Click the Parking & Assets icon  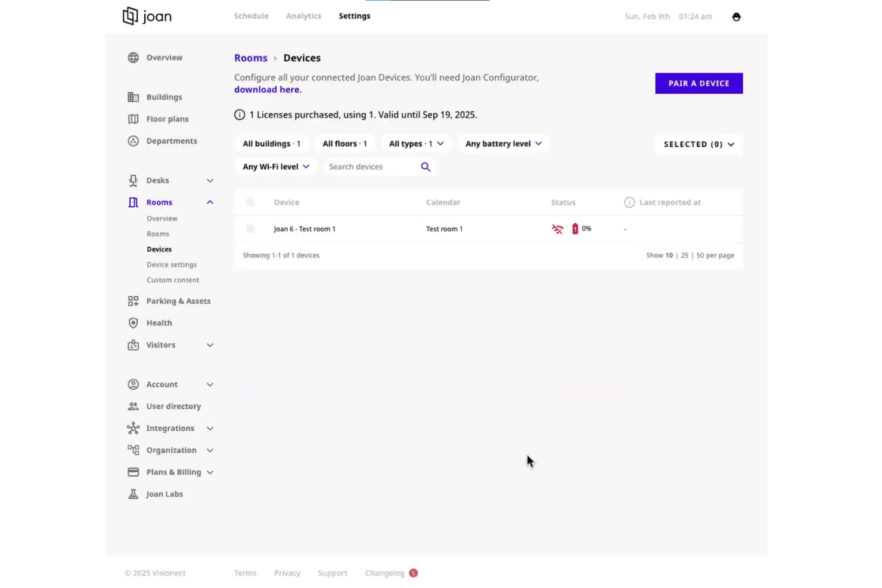pos(133,301)
